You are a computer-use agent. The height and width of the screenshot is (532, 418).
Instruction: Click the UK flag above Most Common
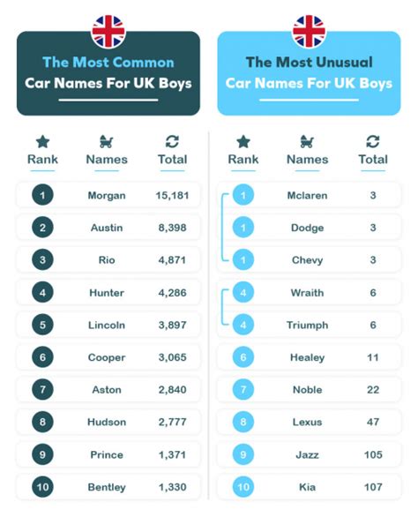(108, 31)
